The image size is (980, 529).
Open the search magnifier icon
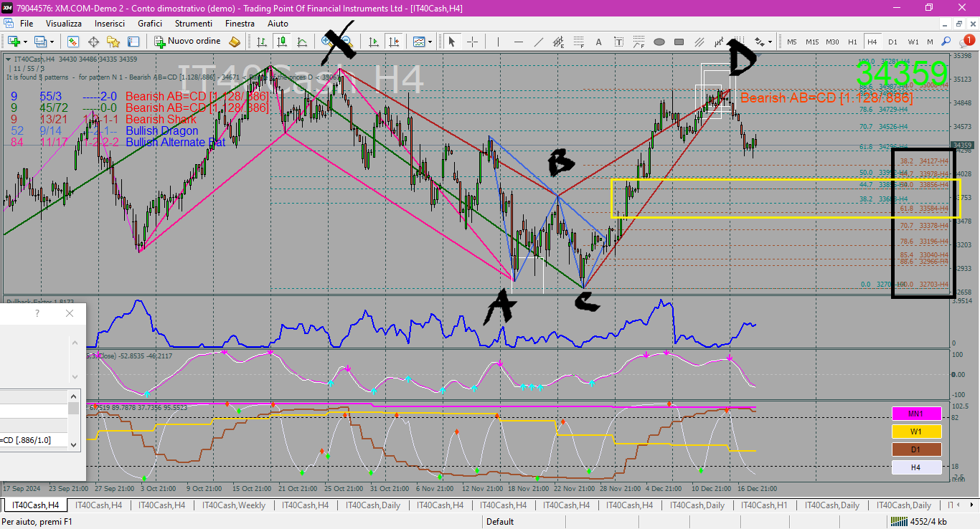click(x=946, y=42)
